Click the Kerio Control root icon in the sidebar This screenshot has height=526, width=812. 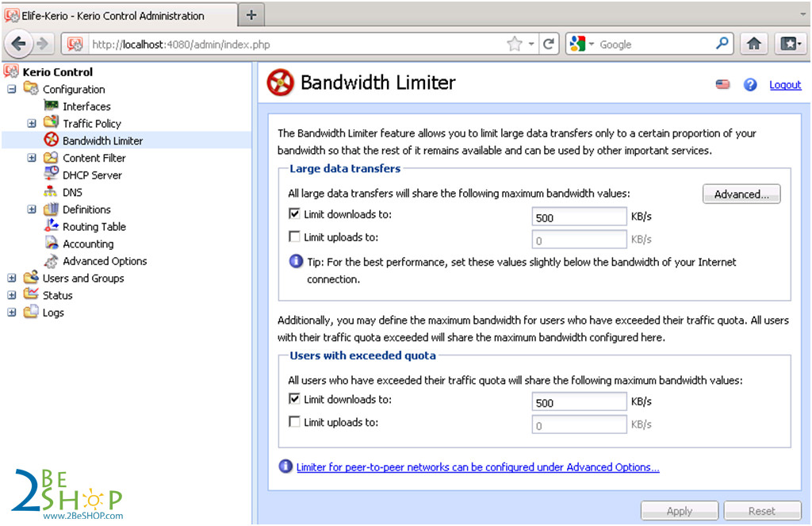(x=11, y=71)
